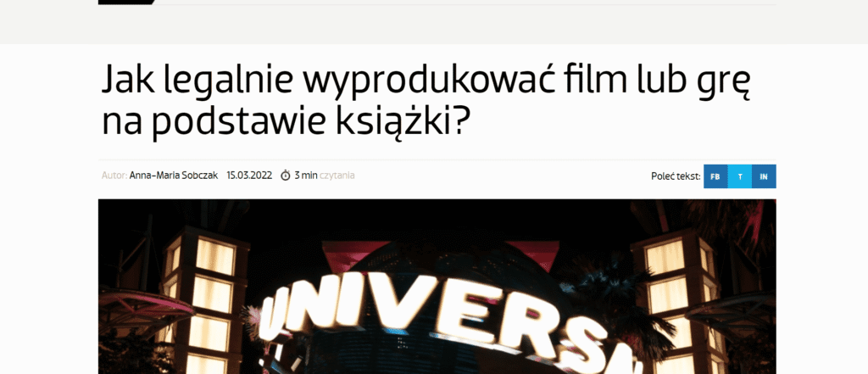
Task: Open the Universal globe hero image
Action: click(437, 287)
